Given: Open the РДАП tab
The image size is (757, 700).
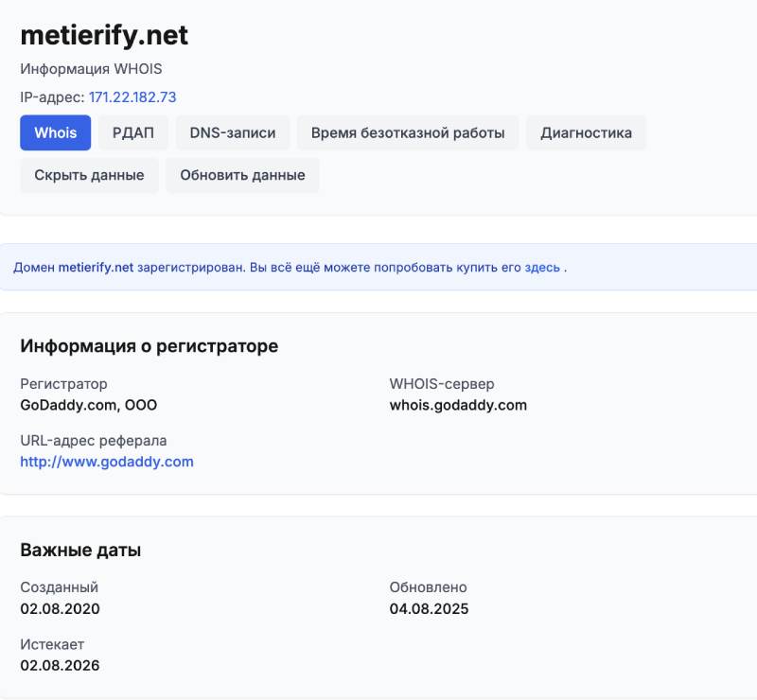Looking at the screenshot, I should point(132,132).
